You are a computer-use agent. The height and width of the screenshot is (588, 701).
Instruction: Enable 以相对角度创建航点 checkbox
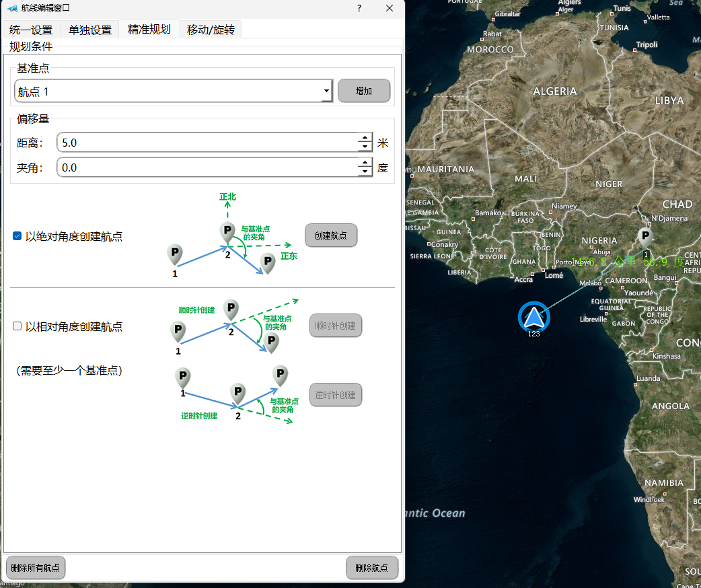17,326
